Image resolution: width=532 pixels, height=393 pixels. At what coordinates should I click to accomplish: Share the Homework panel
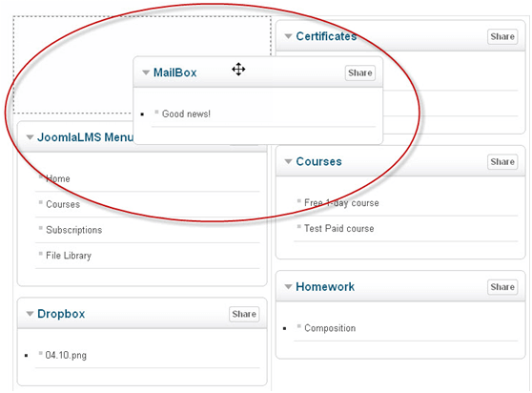click(x=502, y=287)
